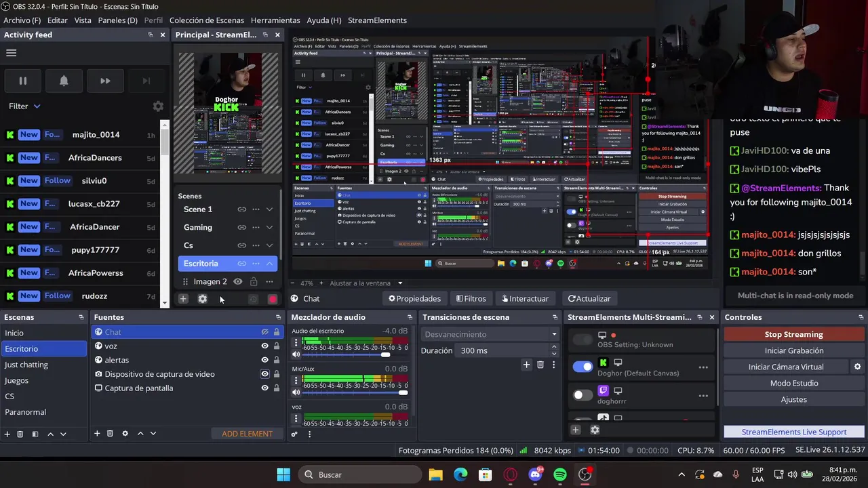The image size is (868, 488).
Task: Open the Vista menu
Action: coord(83,20)
